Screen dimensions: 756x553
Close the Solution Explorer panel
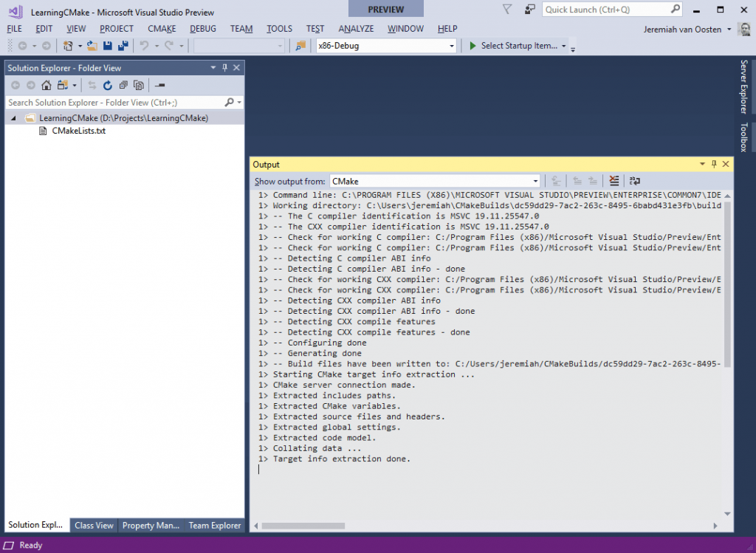[237, 67]
